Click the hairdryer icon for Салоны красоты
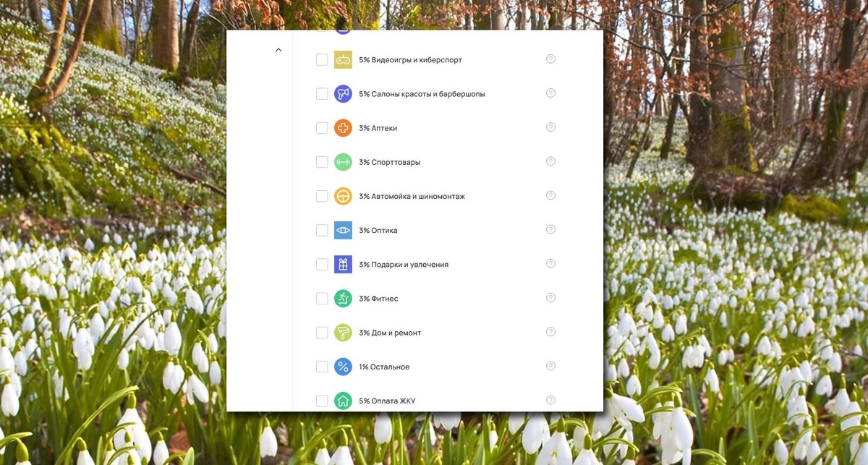This screenshot has width=868, height=465. click(x=343, y=94)
